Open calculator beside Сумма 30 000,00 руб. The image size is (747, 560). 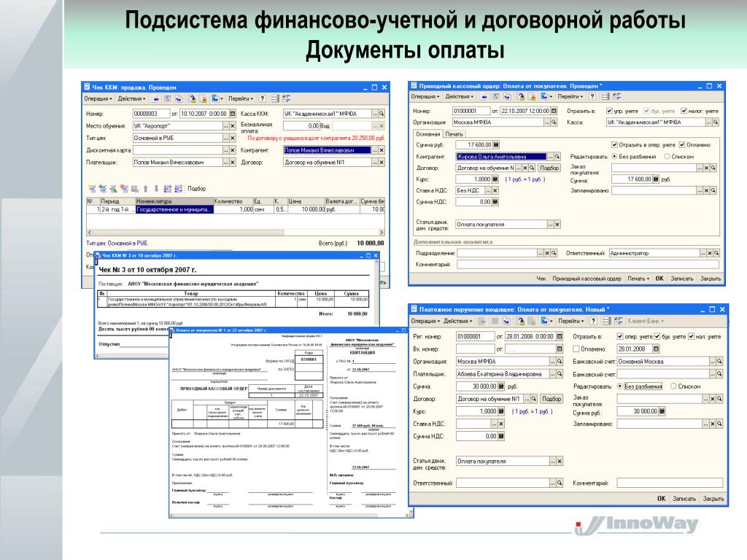click(501, 386)
